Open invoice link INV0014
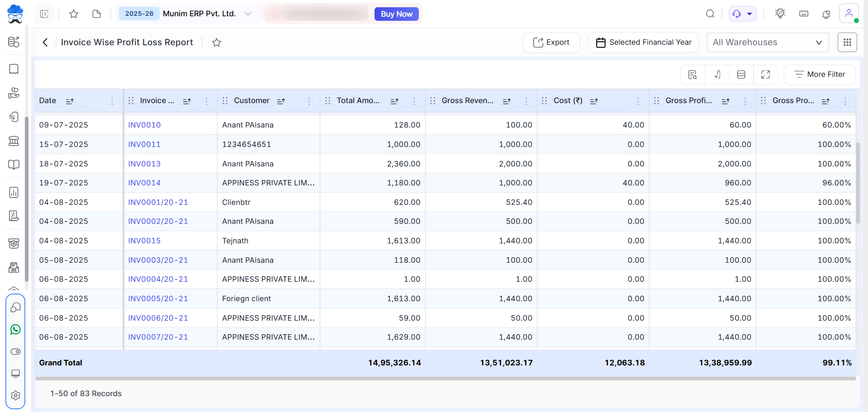This screenshot has height=412, width=868. coord(144,183)
